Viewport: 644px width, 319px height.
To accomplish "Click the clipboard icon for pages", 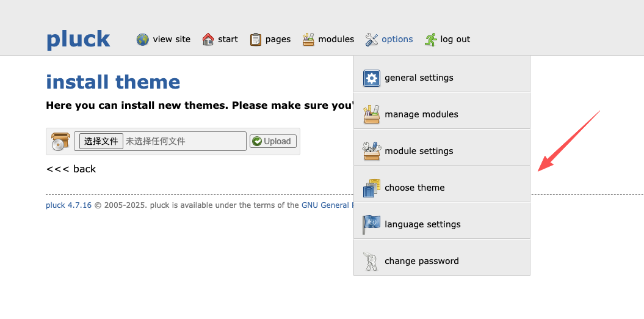I will pyautogui.click(x=256, y=40).
